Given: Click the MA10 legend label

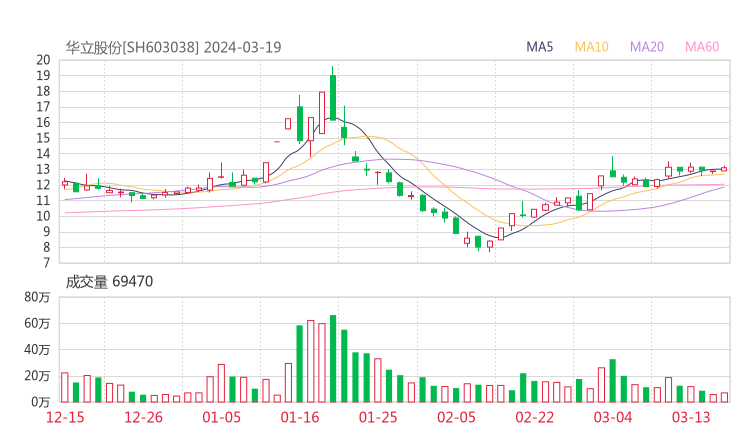Looking at the screenshot, I should 591,47.
